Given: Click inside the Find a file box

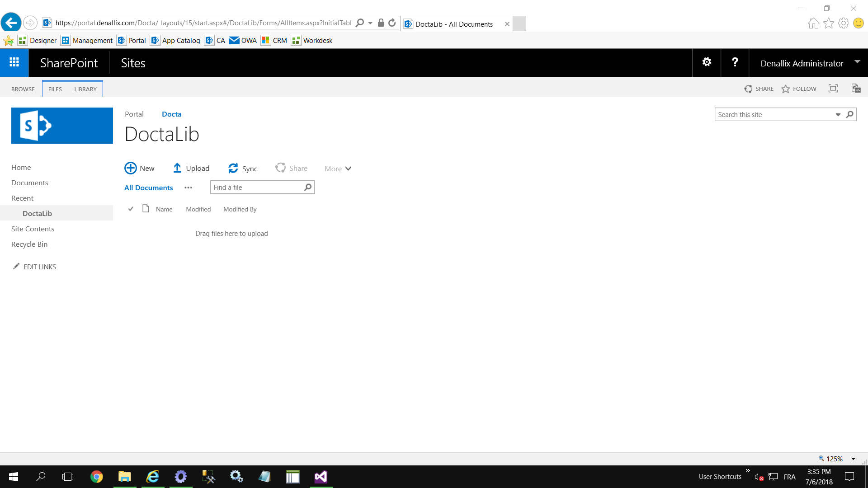Looking at the screenshot, I should pos(255,187).
